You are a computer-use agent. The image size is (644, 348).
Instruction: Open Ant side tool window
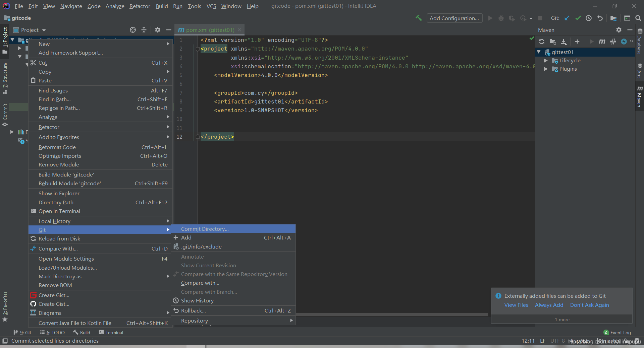[x=640, y=70]
